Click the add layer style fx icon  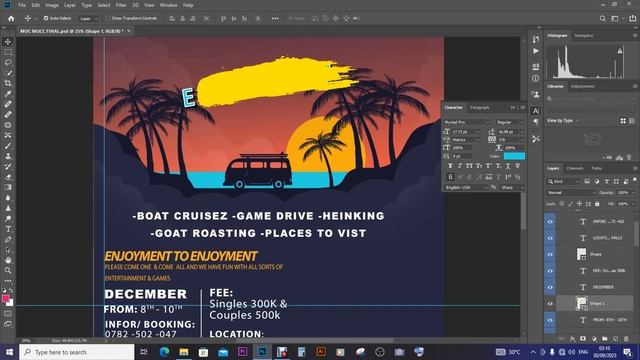[572, 339]
